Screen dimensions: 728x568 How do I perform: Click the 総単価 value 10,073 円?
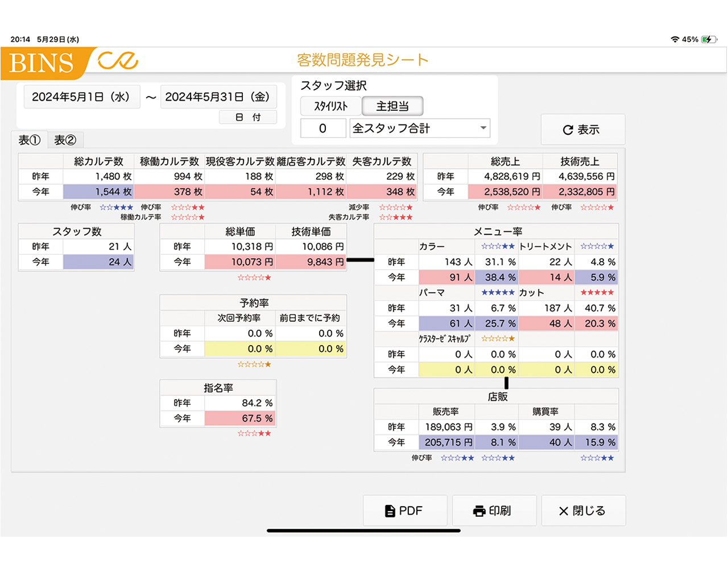point(240,262)
